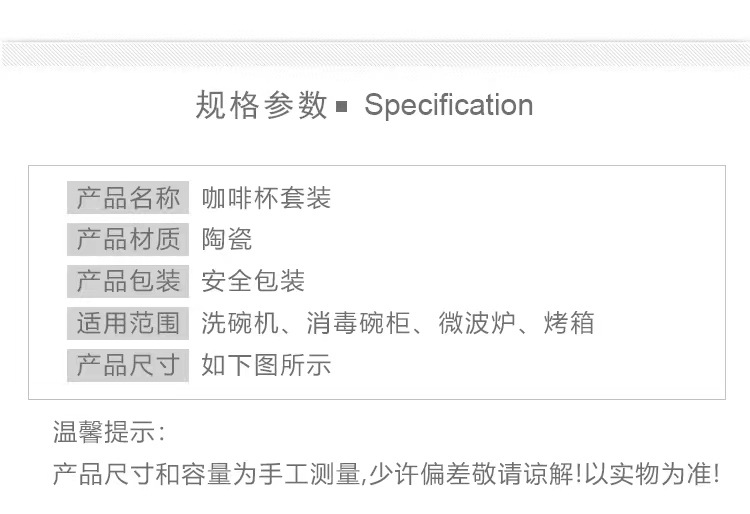The image size is (750, 514).
Task: Click the word 洗碗机 in usage range
Action: pos(240,323)
